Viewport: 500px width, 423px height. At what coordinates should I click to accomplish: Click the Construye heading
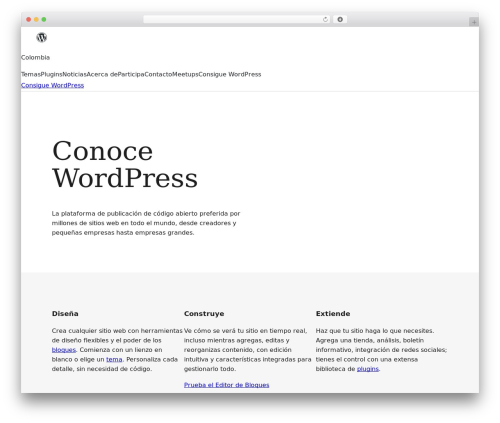tap(204, 314)
